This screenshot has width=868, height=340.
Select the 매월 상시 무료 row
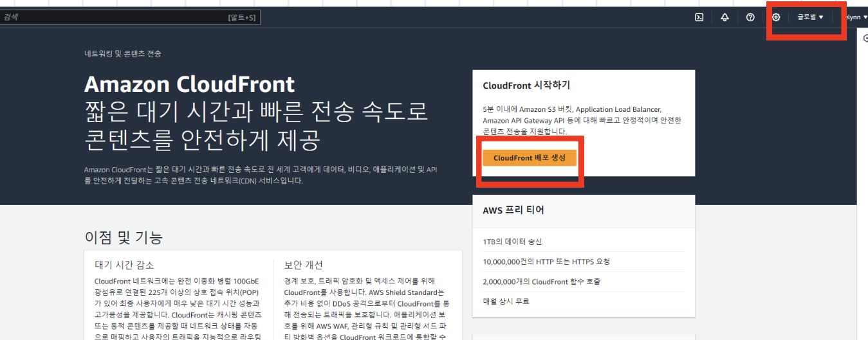584,301
